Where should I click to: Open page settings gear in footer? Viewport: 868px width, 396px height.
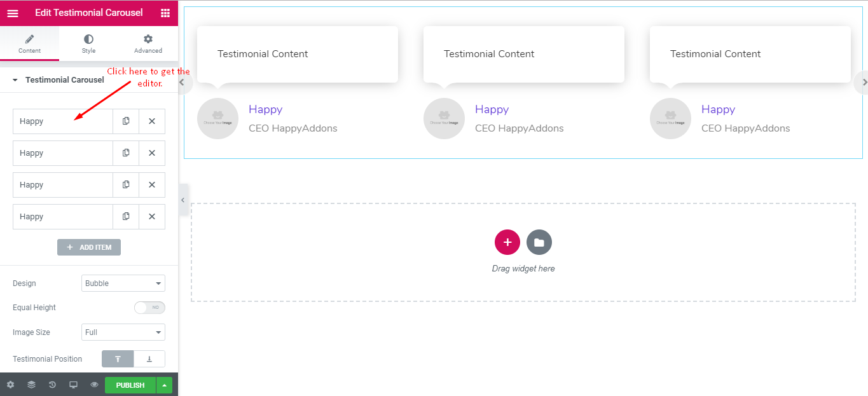coord(10,385)
